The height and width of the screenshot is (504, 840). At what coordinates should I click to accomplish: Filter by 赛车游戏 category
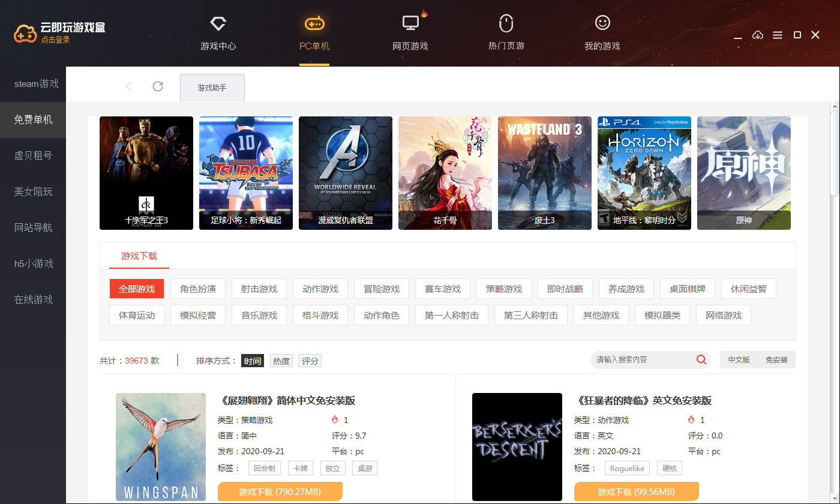[443, 289]
